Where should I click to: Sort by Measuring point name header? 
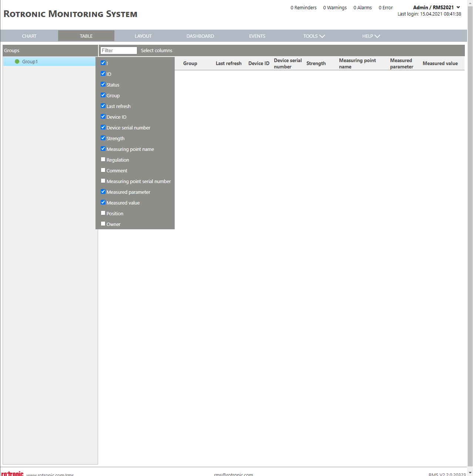tap(358, 64)
